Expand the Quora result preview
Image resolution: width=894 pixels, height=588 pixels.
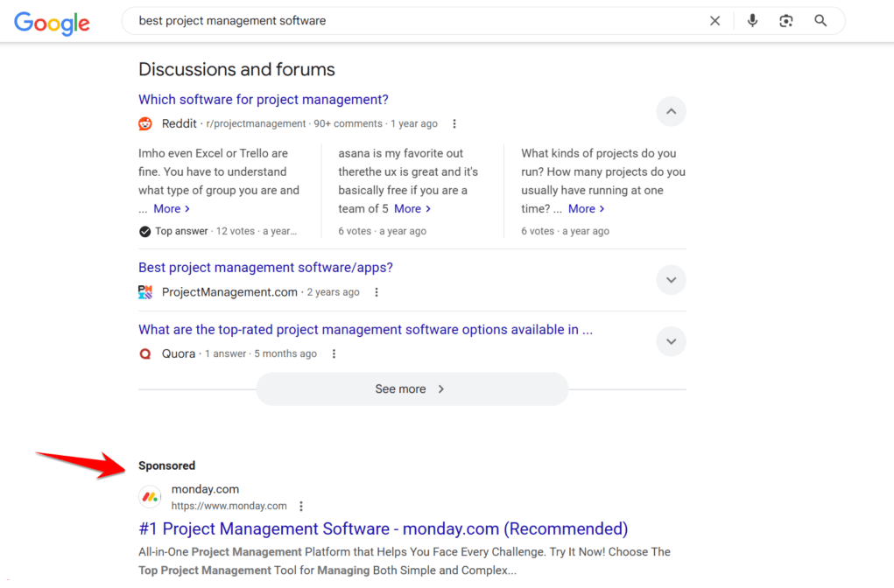[671, 341]
